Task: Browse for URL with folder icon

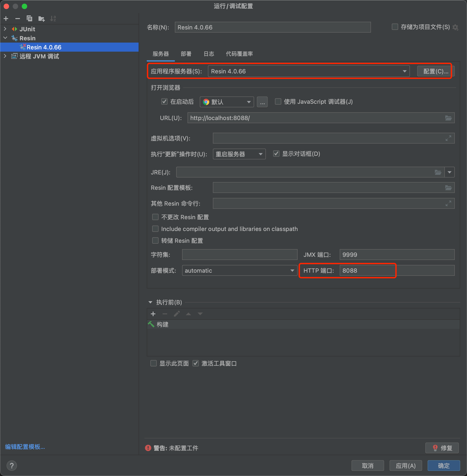Action: tap(448, 118)
